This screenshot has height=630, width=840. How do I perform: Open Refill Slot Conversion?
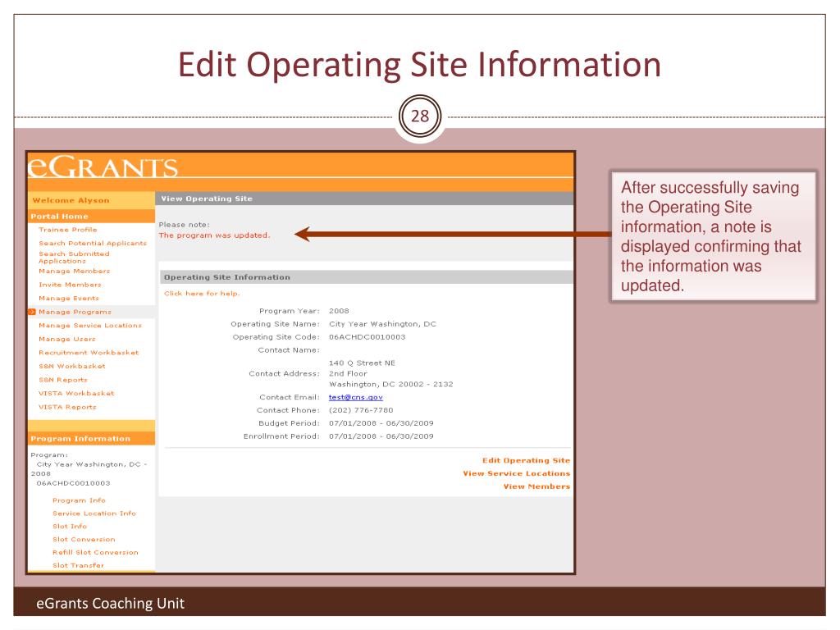(x=95, y=552)
